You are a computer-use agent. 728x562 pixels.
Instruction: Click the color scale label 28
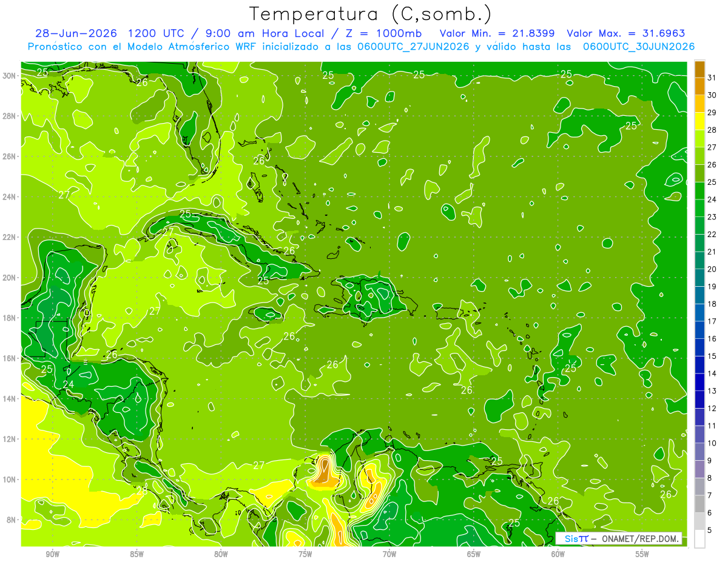click(x=712, y=130)
